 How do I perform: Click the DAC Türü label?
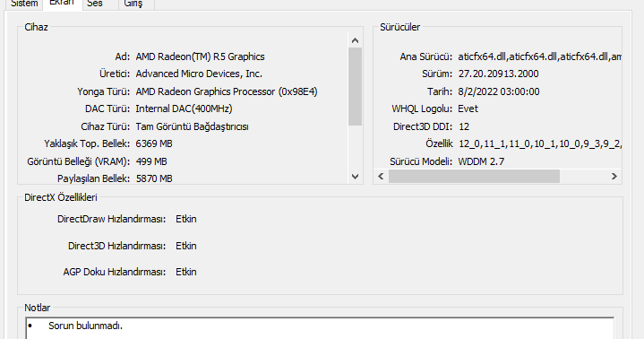[x=107, y=109]
